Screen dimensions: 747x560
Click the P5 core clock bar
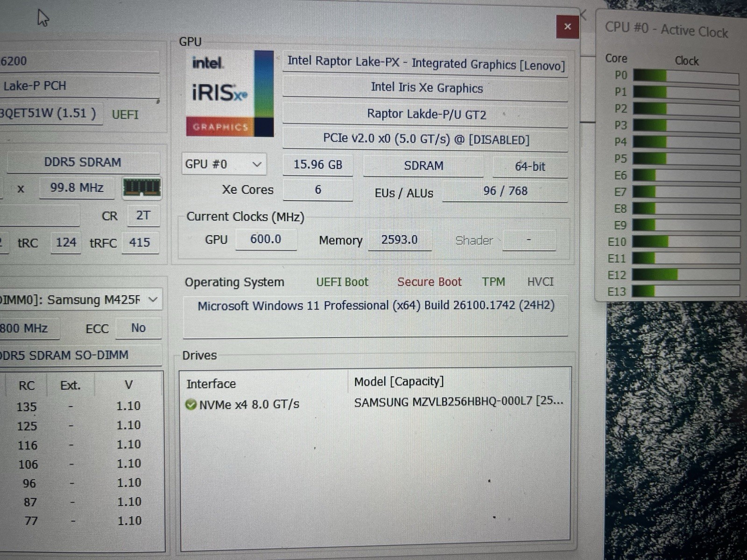tap(686, 159)
